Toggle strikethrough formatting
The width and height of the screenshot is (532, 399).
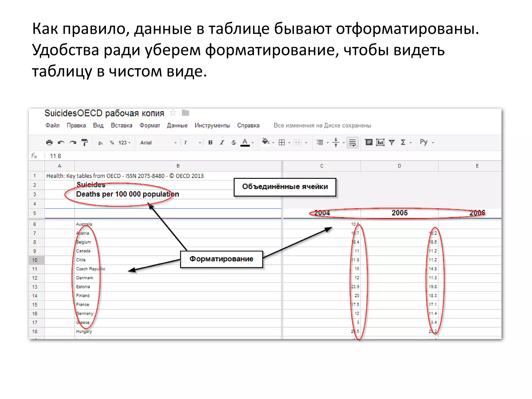click(234, 142)
